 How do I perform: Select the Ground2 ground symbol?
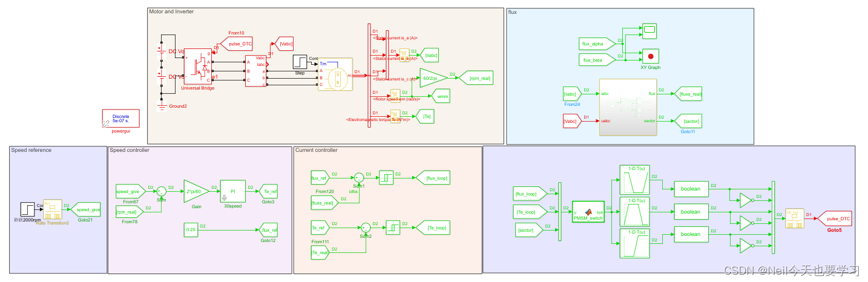tap(161, 107)
